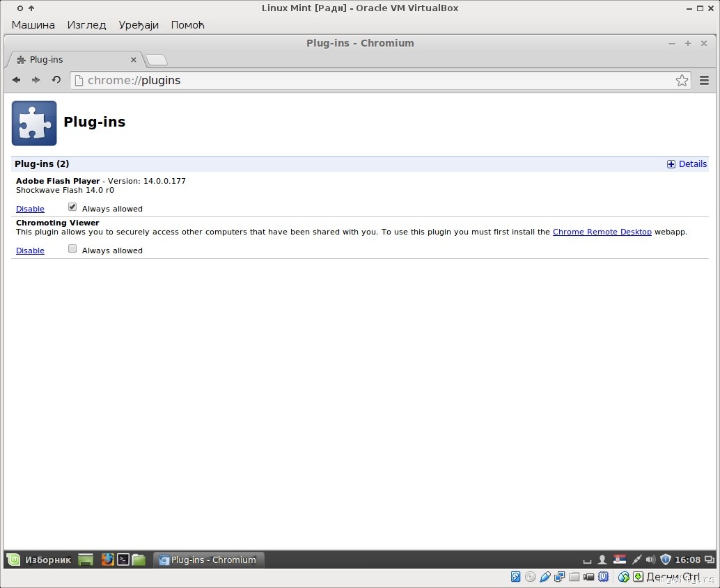
Task: Launch the Terminal from the panel
Action: point(123,559)
